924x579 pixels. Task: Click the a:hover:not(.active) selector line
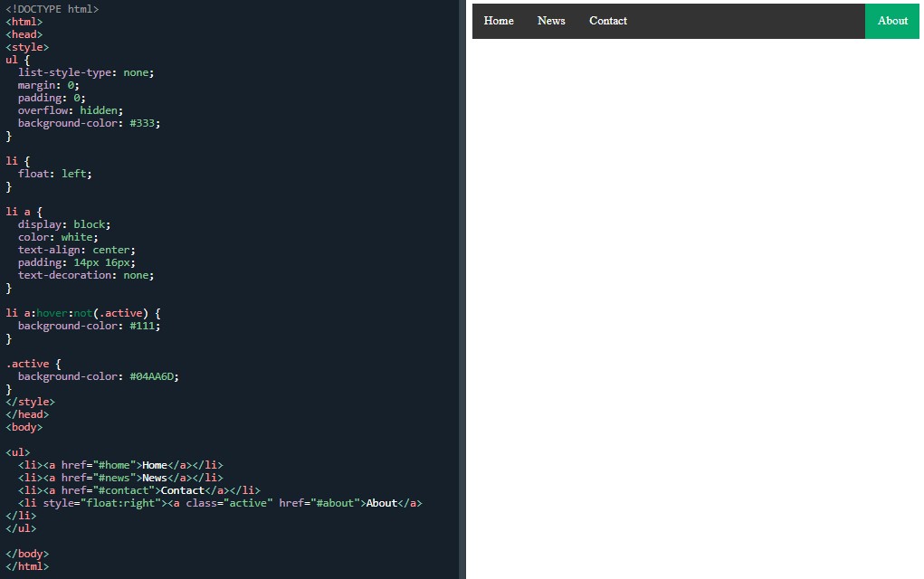(x=83, y=313)
